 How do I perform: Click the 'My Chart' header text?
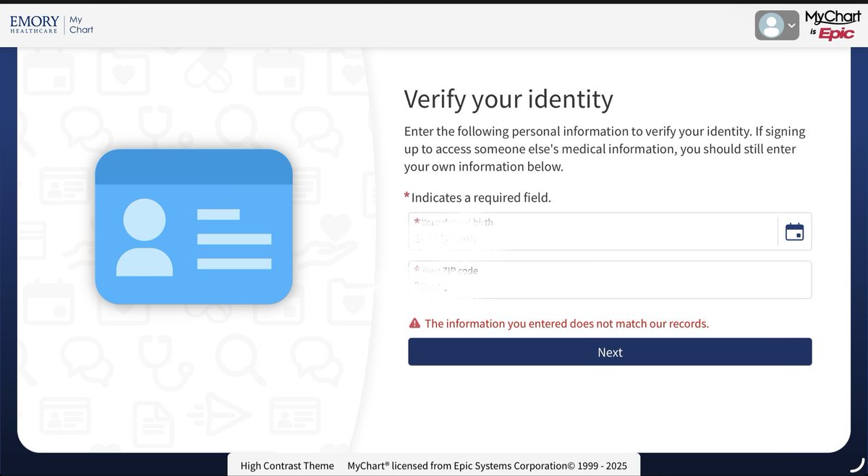pos(81,25)
